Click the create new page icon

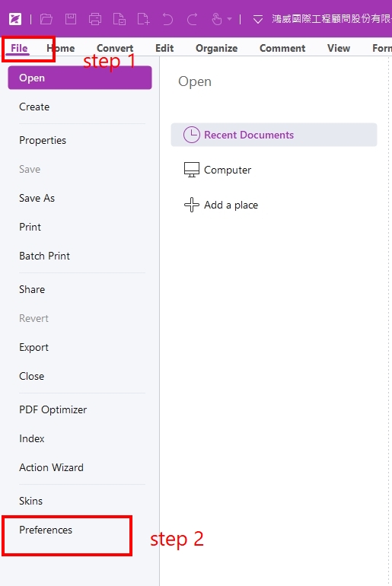coord(144,19)
